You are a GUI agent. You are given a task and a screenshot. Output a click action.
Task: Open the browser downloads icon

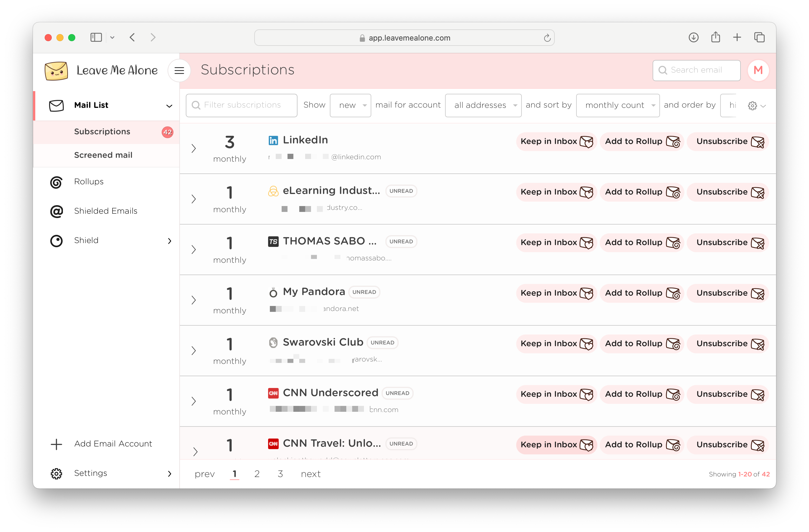(x=693, y=37)
